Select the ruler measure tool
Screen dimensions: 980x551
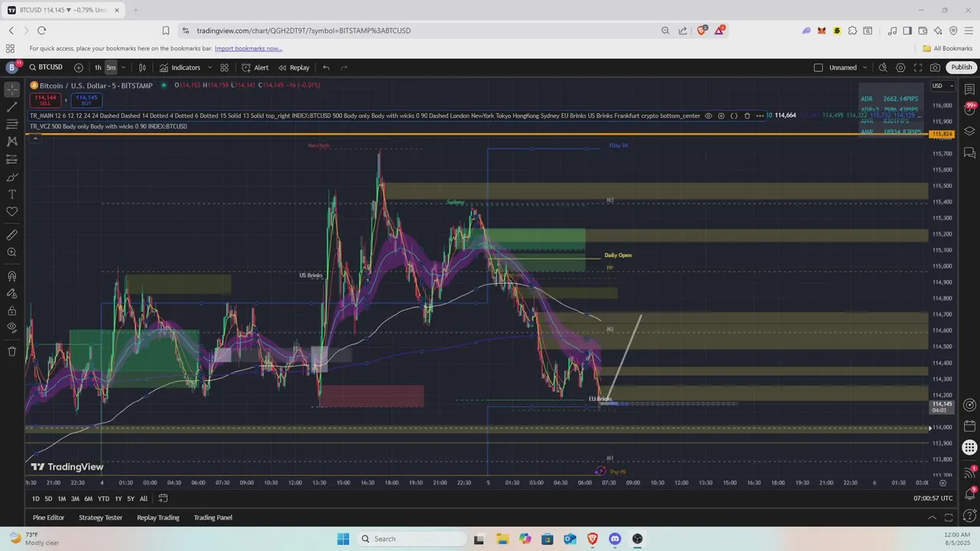(x=11, y=235)
